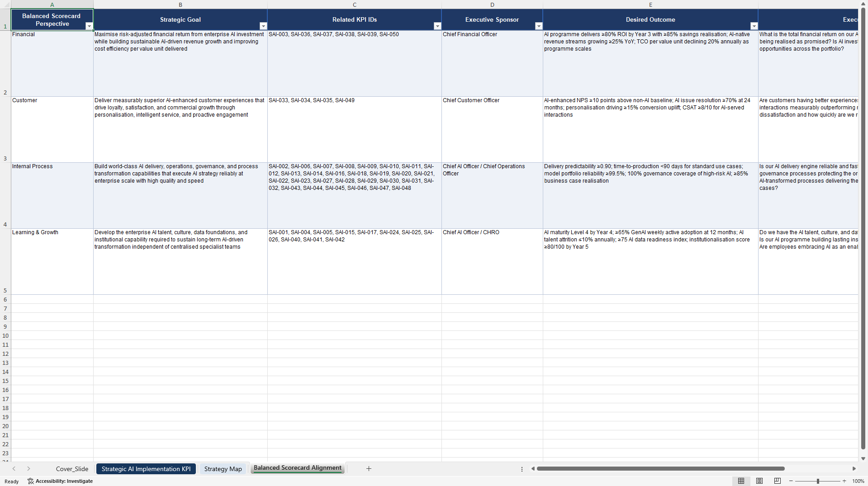Click the horizontal scrollbar thumb
Viewport: 868px width, 486px height.
660,469
